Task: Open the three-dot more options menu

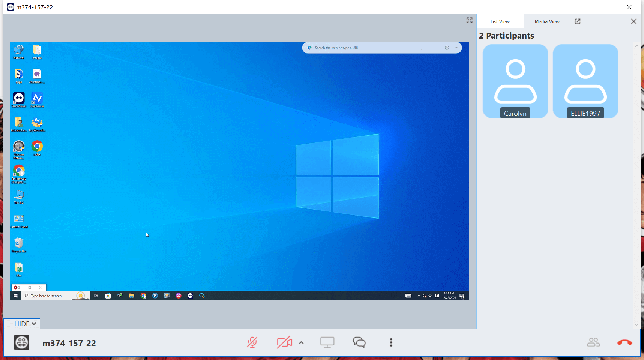Action: point(391,342)
